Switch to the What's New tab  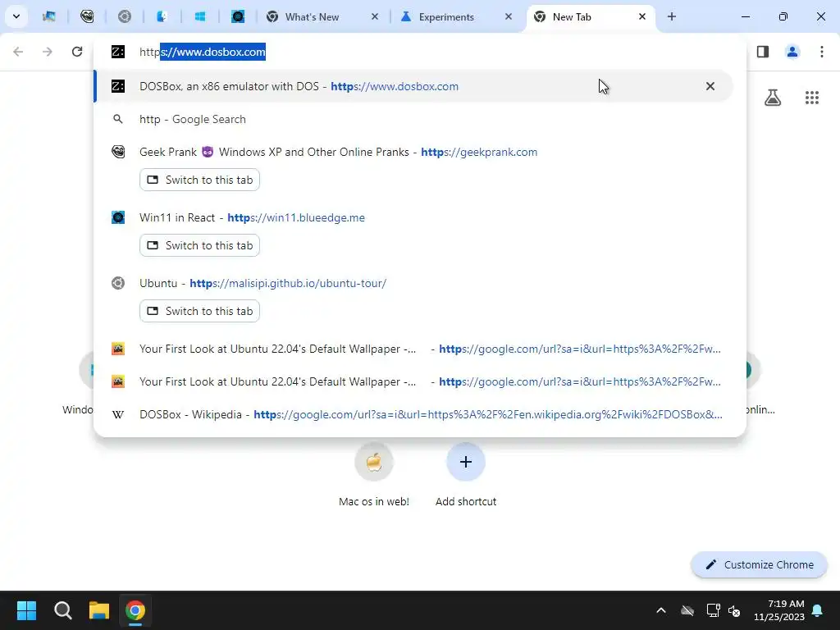click(x=313, y=16)
